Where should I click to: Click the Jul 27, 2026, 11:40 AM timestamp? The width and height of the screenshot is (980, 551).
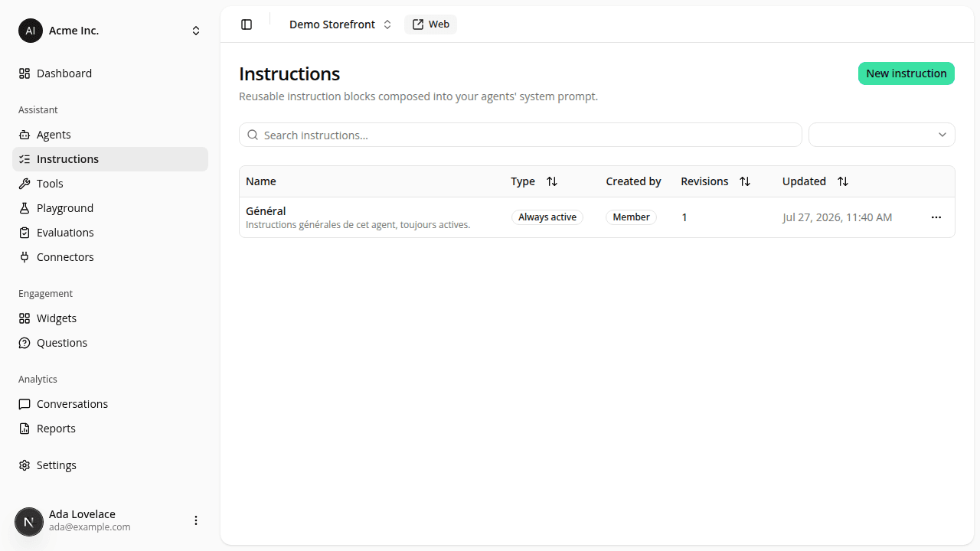pyautogui.click(x=837, y=217)
